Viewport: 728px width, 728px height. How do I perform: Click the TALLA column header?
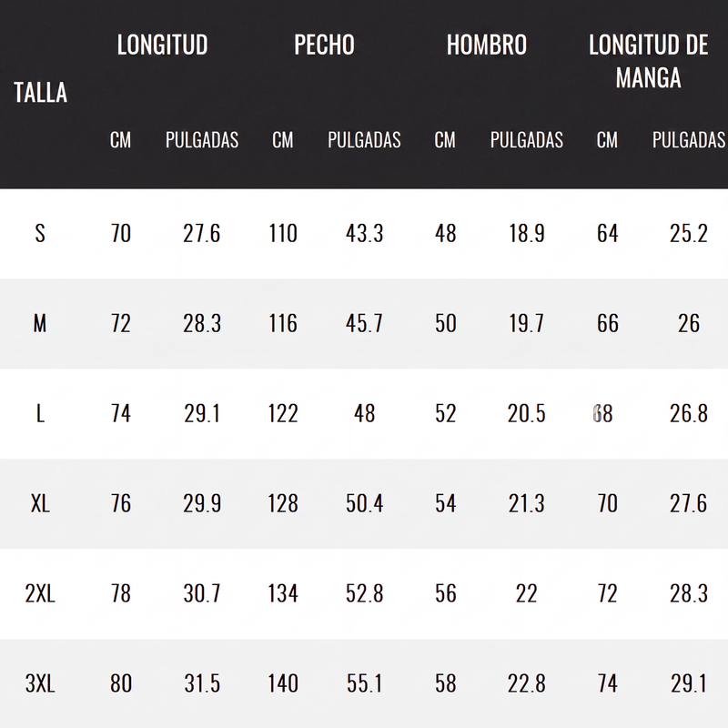[40, 92]
